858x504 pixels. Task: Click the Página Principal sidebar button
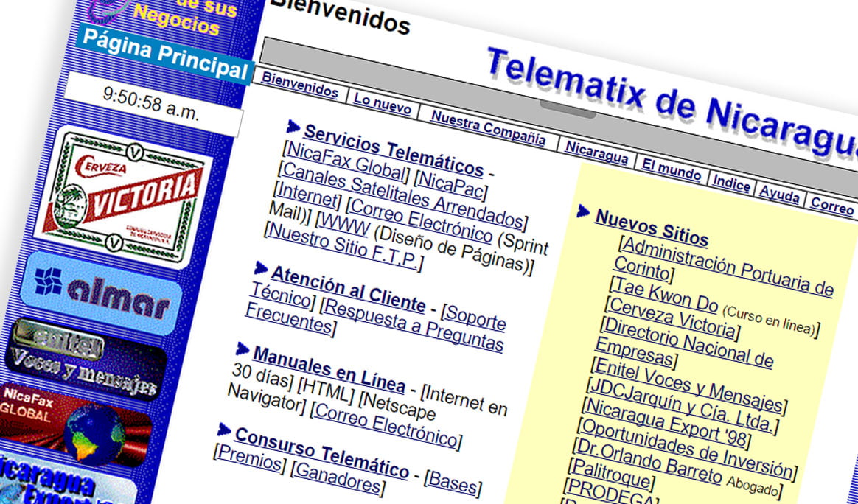(x=164, y=55)
